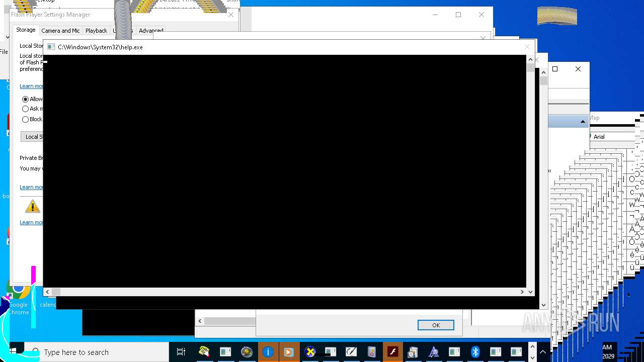The height and width of the screenshot is (362, 644).
Task: Open the first Learn more link under Local Storage
Action: coord(31,86)
